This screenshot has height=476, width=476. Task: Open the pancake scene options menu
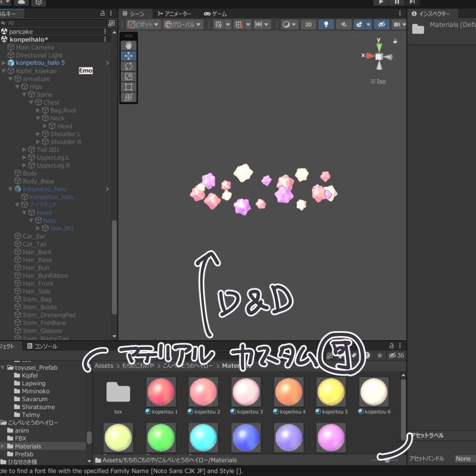[105, 31]
